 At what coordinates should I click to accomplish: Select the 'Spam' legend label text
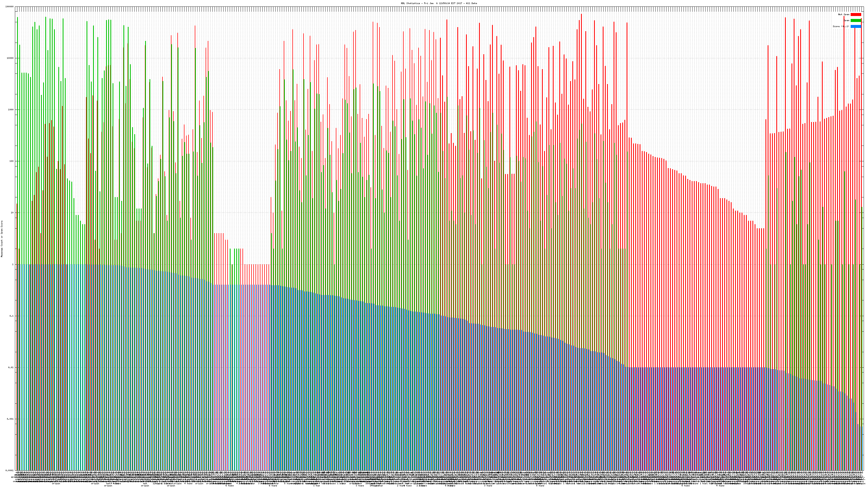coord(846,21)
